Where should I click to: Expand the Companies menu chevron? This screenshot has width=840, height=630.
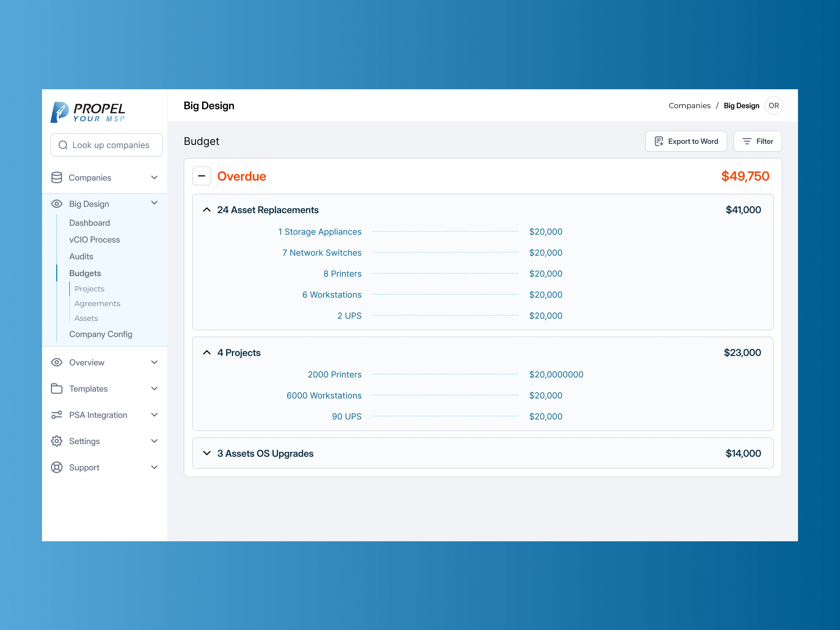[154, 177]
